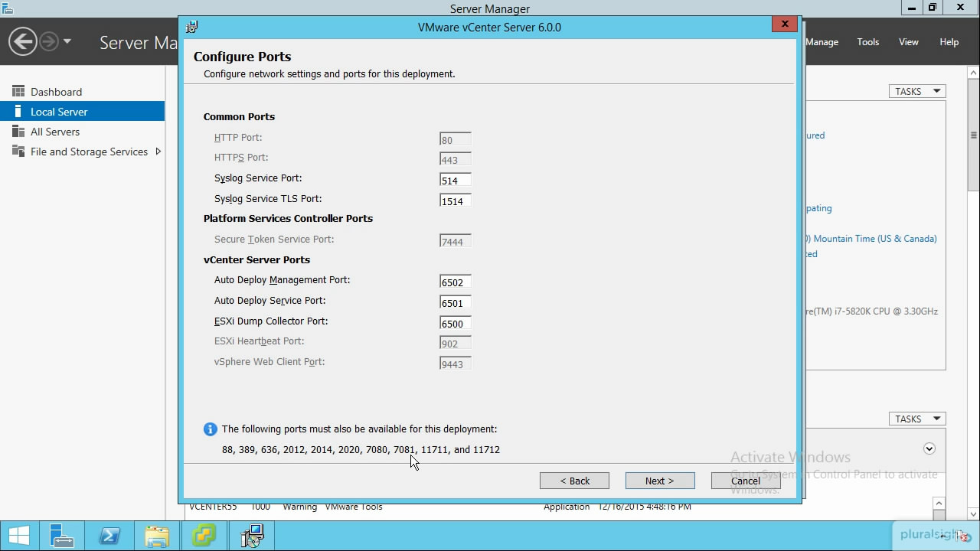Click the events list scroll up arrow
Image resolution: width=980 pixels, height=551 pixels.
coord(939,504)
